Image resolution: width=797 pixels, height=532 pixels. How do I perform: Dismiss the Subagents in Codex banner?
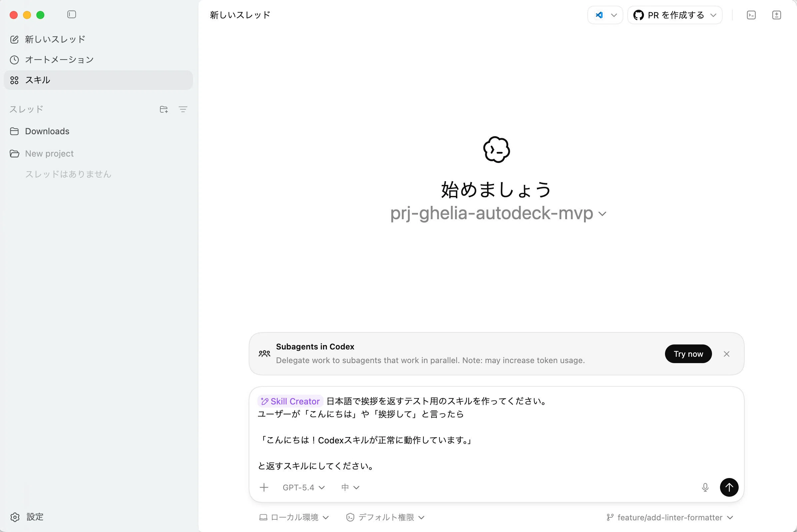726,354
